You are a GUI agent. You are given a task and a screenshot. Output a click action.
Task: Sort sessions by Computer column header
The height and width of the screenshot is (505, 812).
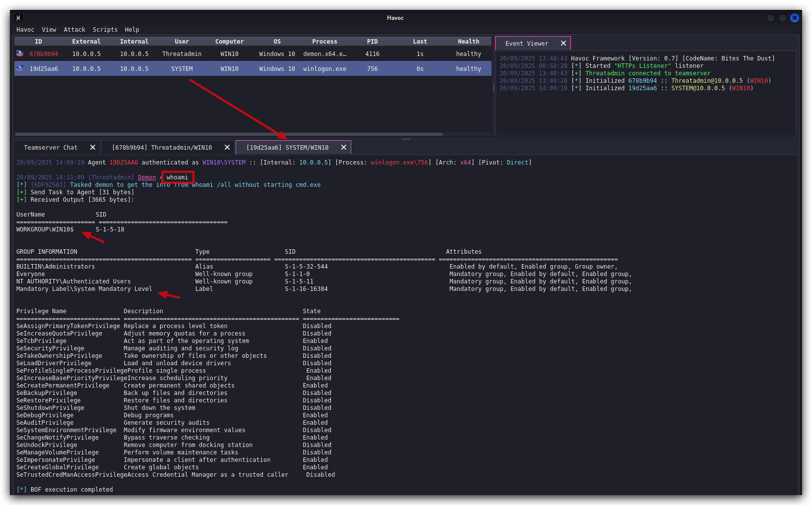pyautogui.click(x=230, y=42)
